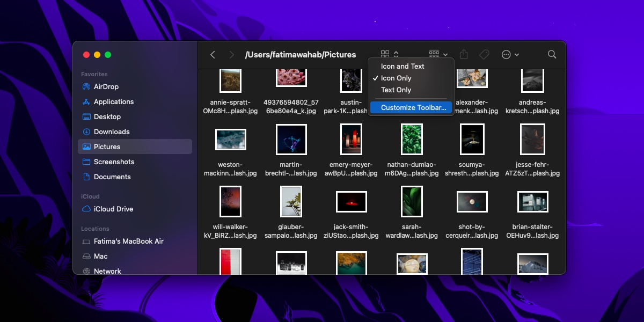Select the brian-stalter image thumbnail
644x322 pixels.
click(x=532, y=201)
